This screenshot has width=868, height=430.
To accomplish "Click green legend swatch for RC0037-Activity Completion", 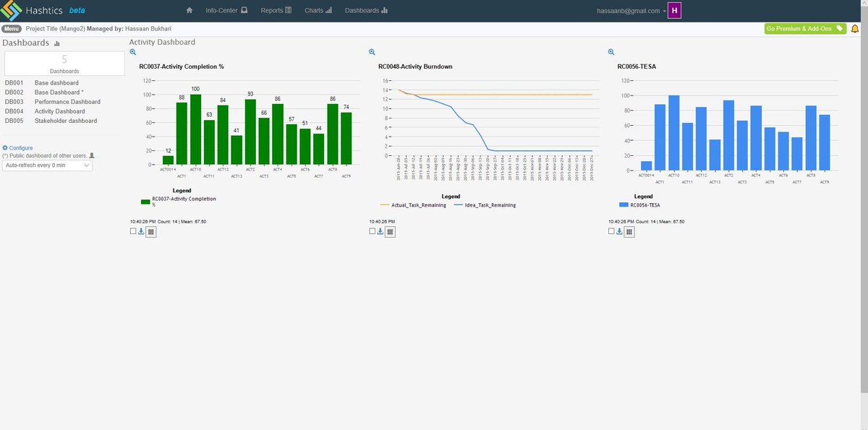I will coord(145,202).
